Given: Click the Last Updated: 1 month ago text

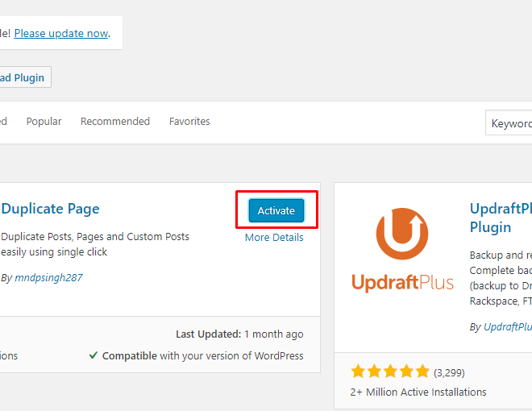Looking at the screenshot, I should click(x=239, y=334).
